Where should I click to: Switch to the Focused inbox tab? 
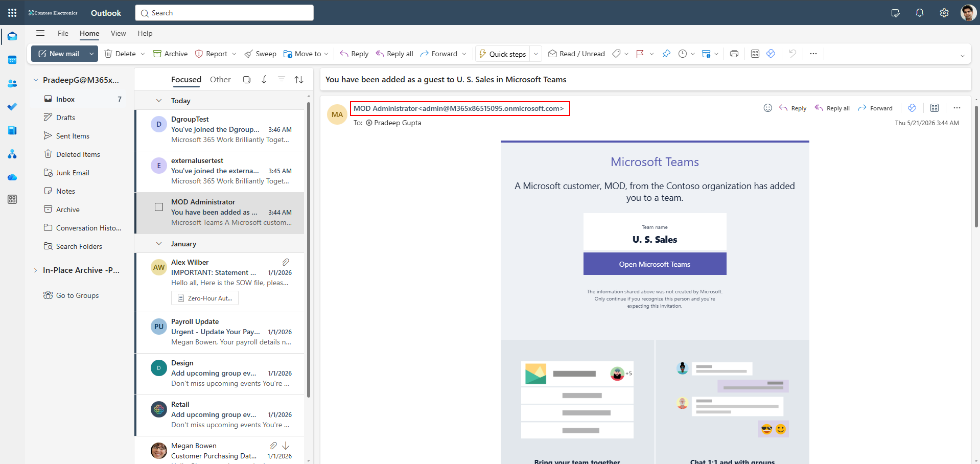(186, 80)
